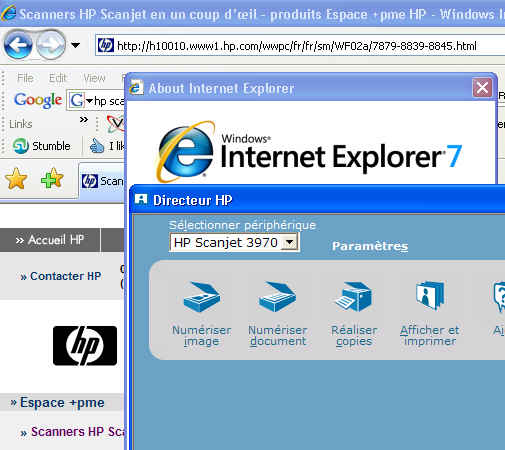Expand the Links toolbar chevron
The width and height of the screenshot is (505, 450).
(84, 119)
